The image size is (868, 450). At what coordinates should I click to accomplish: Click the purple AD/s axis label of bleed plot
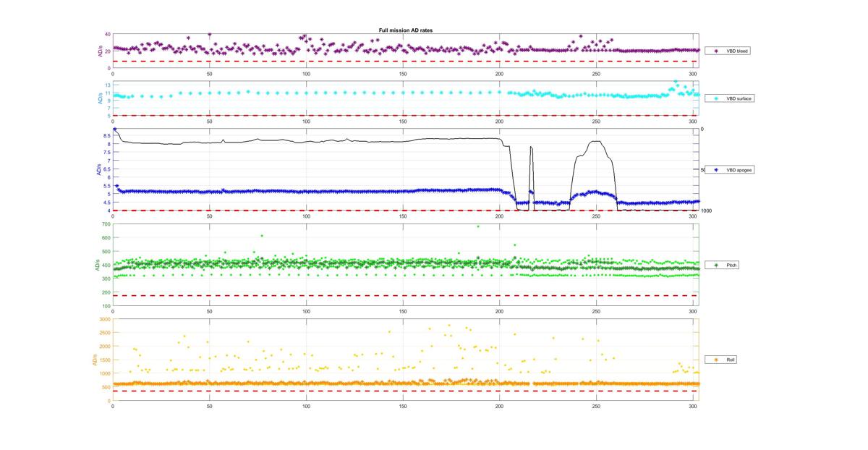pyautogui.click(x=99, y=51)
